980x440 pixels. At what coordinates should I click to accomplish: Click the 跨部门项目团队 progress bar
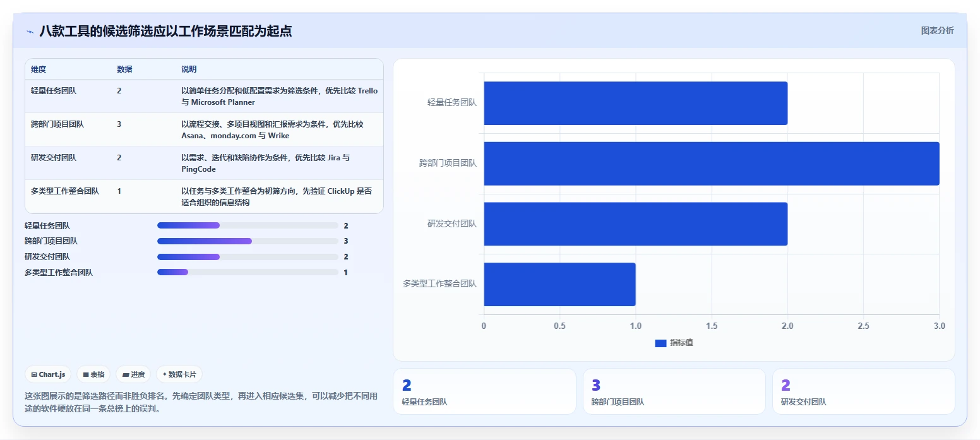[248, 241]
